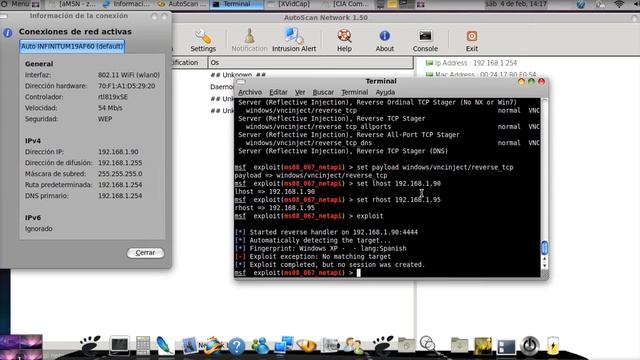Open the Editar menu in Terminal
Viewport: 640px width, 360px height.
pos(278,92)
